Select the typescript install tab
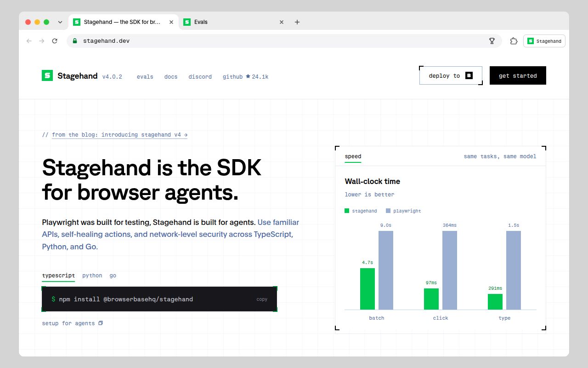This screenshot has width=588, height=368. 58,276
